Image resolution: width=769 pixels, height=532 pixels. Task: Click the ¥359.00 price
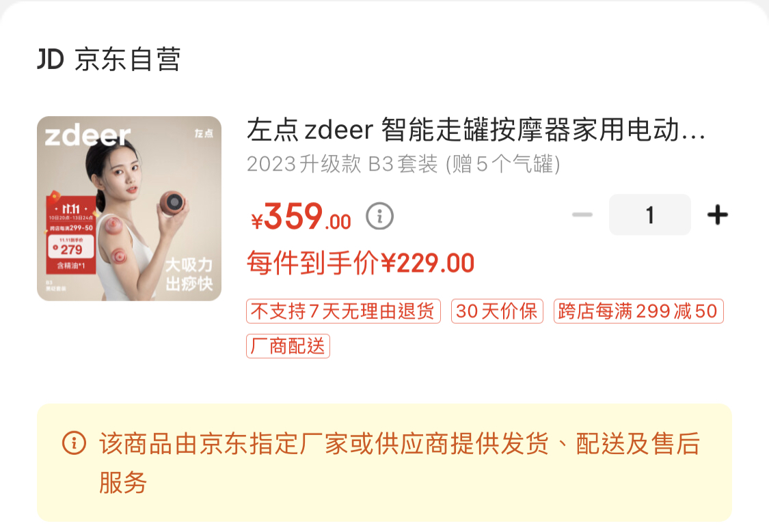301,216
